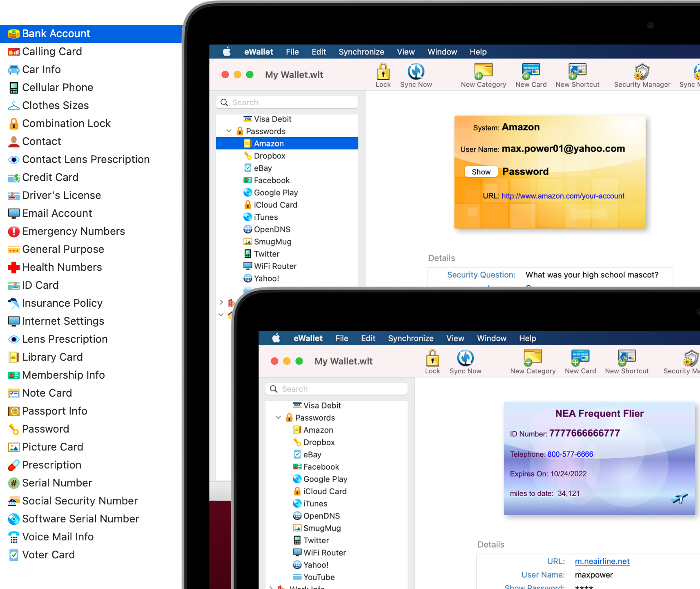Open Synchronize menu in upper menu bar
700x589 pixels.
coord(361,52)
